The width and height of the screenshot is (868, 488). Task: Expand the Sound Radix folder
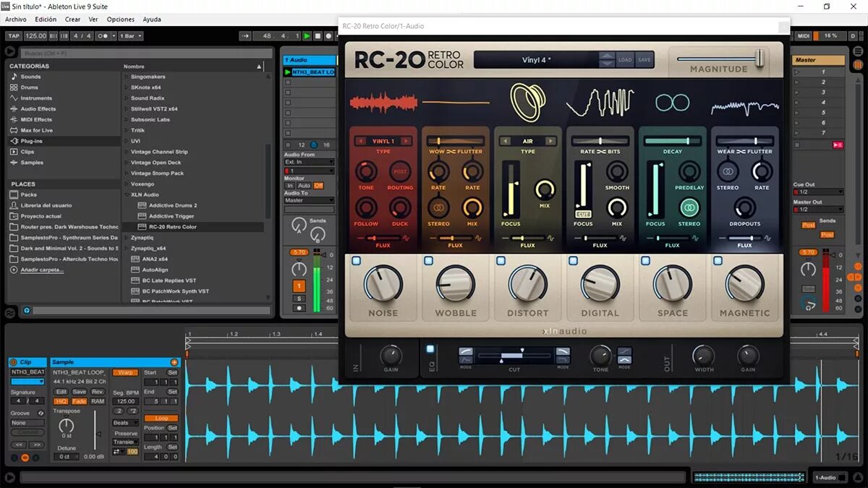pos(127,98)
